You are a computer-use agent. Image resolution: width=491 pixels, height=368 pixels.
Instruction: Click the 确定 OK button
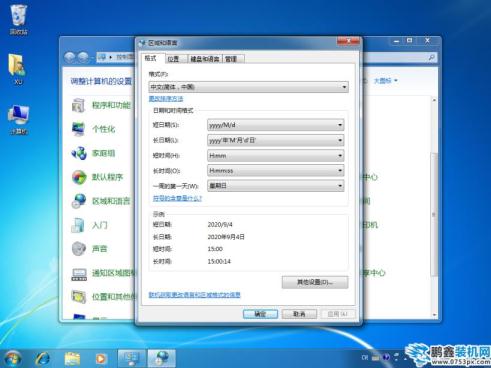tap(260, 314)
